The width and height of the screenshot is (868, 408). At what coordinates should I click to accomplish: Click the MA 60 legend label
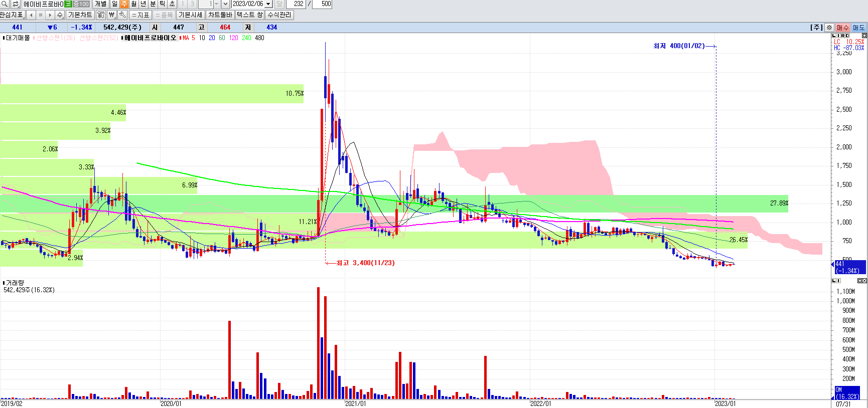pos(222,38)
